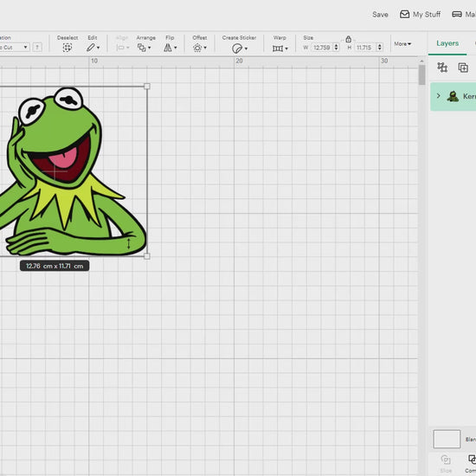476x476 pixels.
Task: Open the Edit pencil menu
Action: click(93, 48)
